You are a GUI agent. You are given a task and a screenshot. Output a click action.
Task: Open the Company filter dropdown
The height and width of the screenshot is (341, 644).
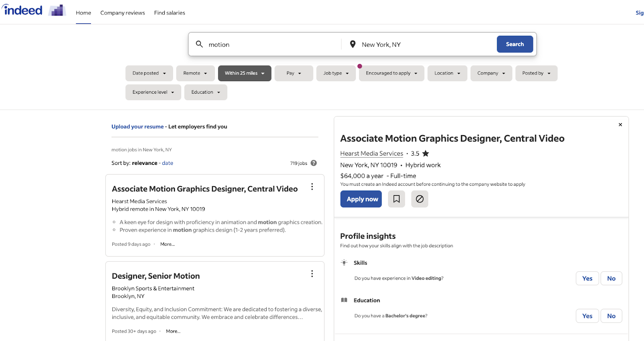491,73
